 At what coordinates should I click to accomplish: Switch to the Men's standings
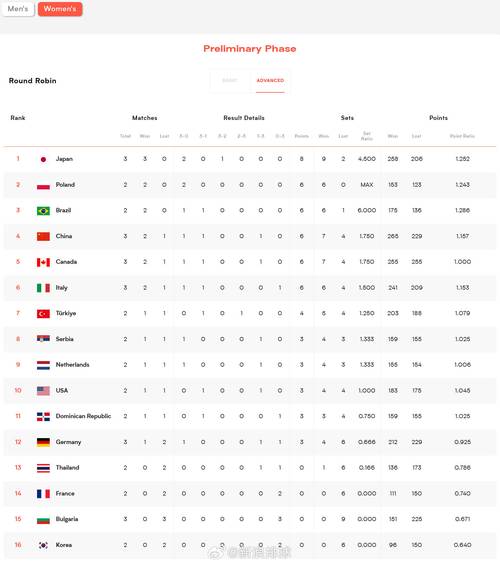click(18, 9)
